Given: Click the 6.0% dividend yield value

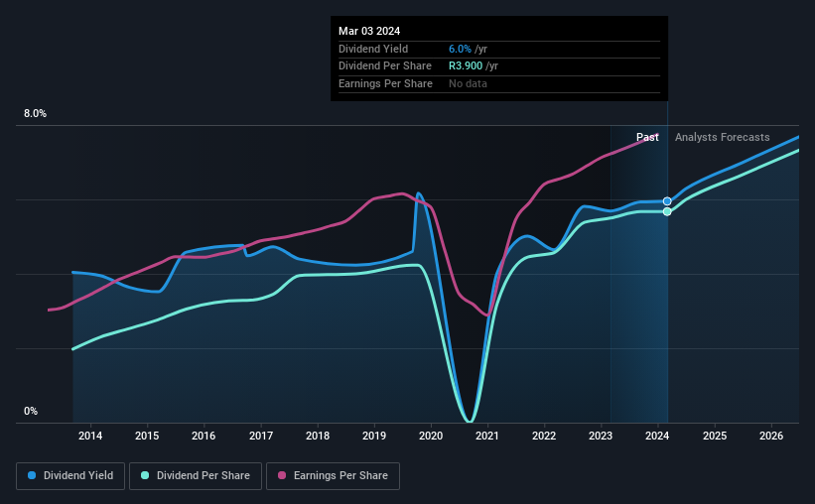Looking at the screenshot, I should [460, 49].
